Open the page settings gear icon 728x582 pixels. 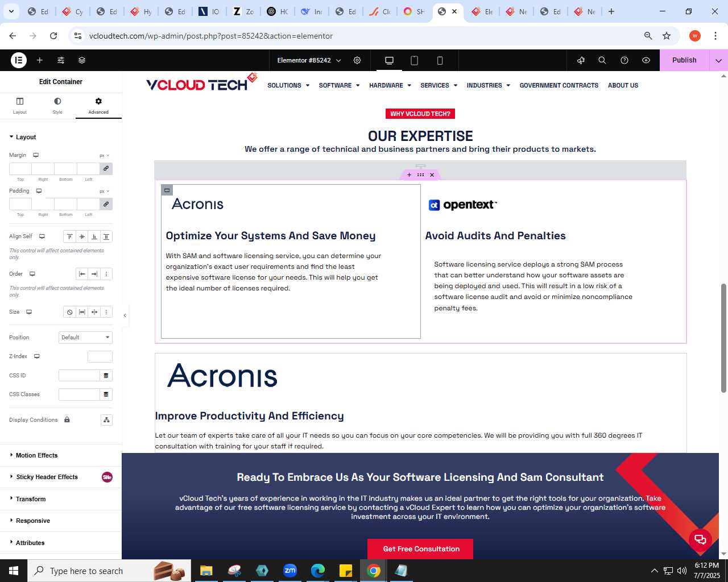click(x=357, y=60)
